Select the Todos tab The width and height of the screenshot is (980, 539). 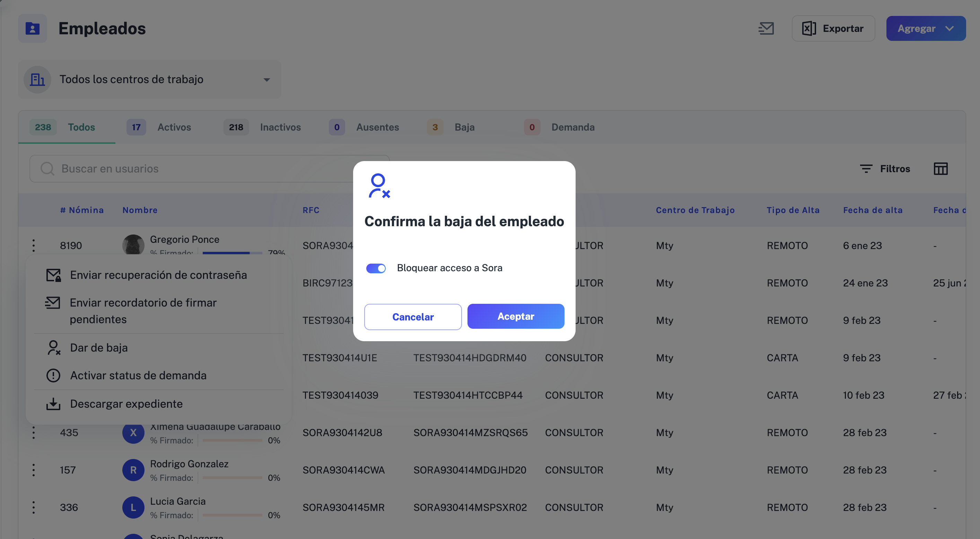coord(67,127)
